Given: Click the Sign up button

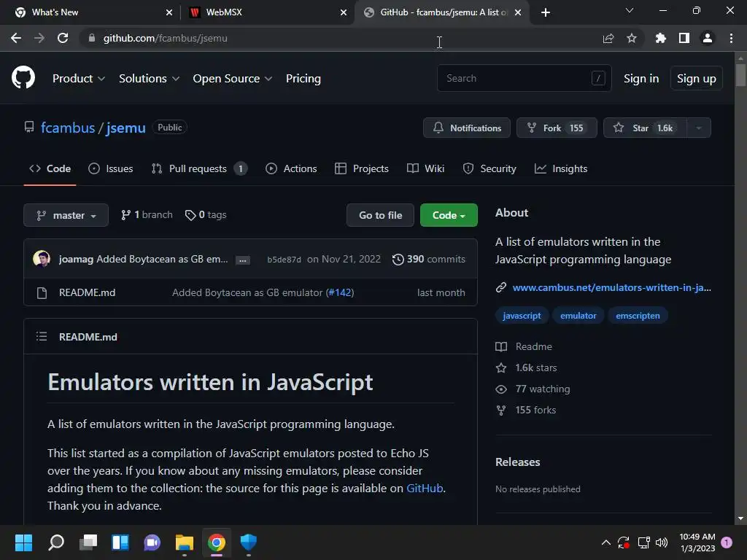Looking at the screenshot, I should point(696,79).
